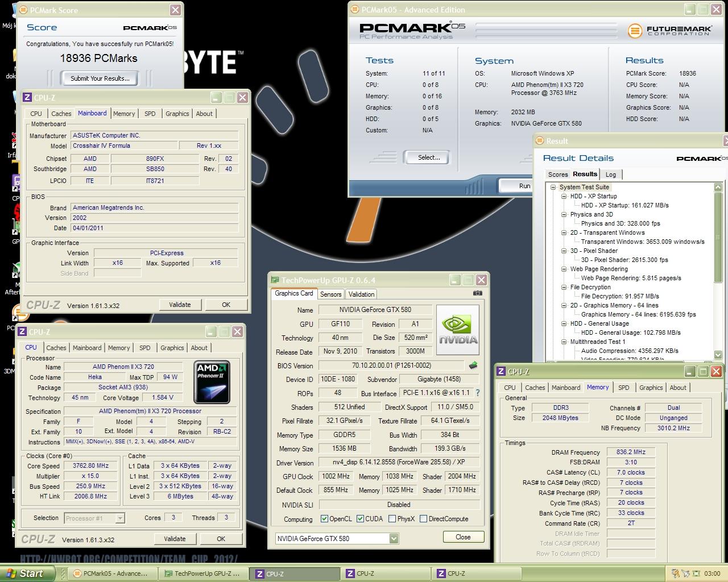Click the GPU-Z screenshot camera icon

coord(478,293)
